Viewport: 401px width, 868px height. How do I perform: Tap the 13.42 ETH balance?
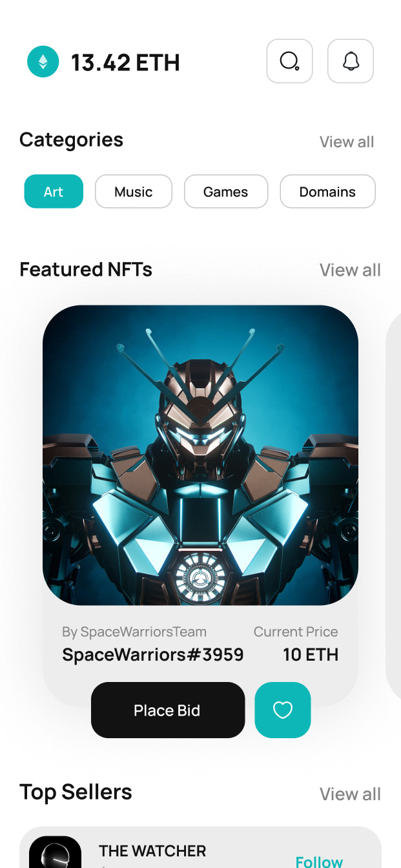pos(125,63)
